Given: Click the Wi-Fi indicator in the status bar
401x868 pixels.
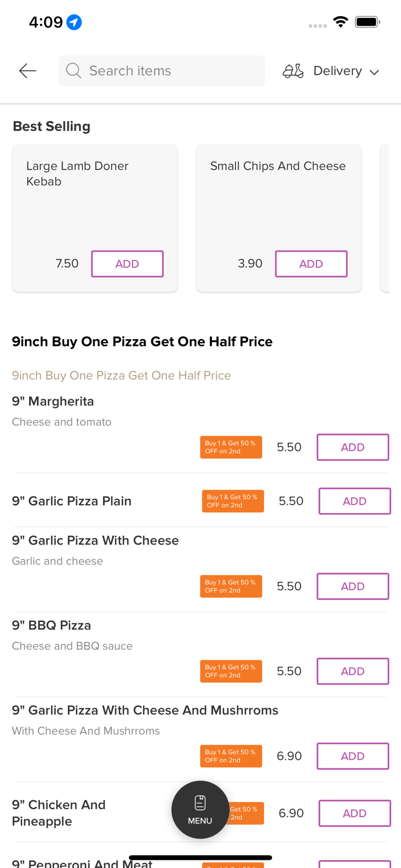Looking at the screenshot, I should point(340,21).
